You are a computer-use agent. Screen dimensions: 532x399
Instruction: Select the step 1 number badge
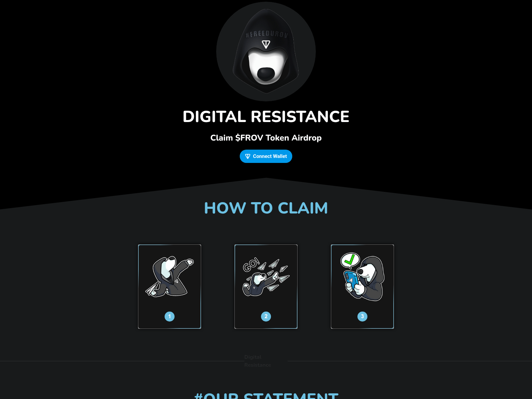(170, 317)
